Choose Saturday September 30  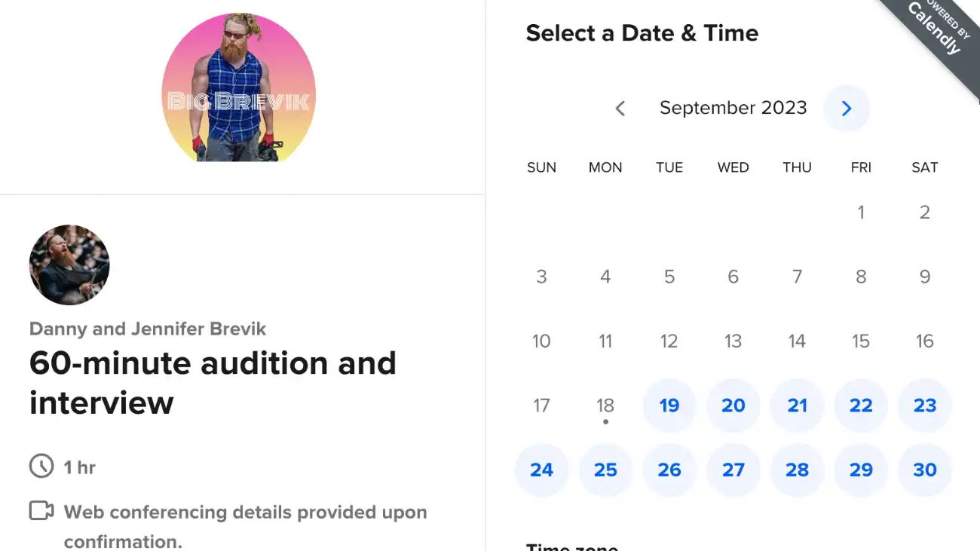(925, 470)
